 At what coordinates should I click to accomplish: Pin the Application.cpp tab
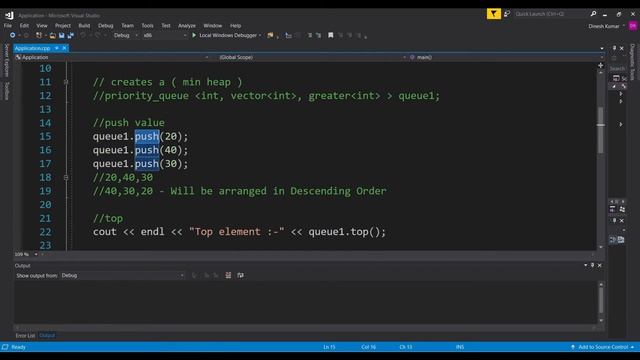coord(57,48)
